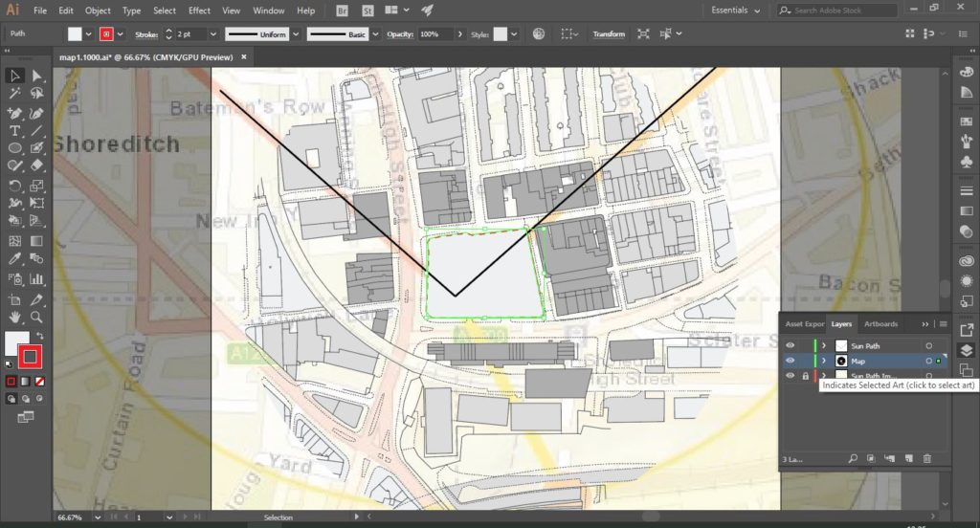
Task: Select the Zoom tool
Action: coord(37,318)
